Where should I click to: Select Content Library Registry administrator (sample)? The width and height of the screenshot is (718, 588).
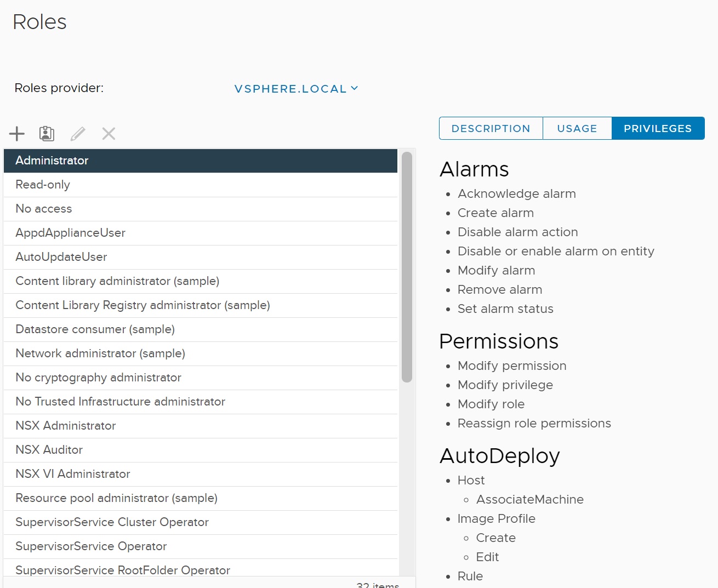tap(201, 305)
